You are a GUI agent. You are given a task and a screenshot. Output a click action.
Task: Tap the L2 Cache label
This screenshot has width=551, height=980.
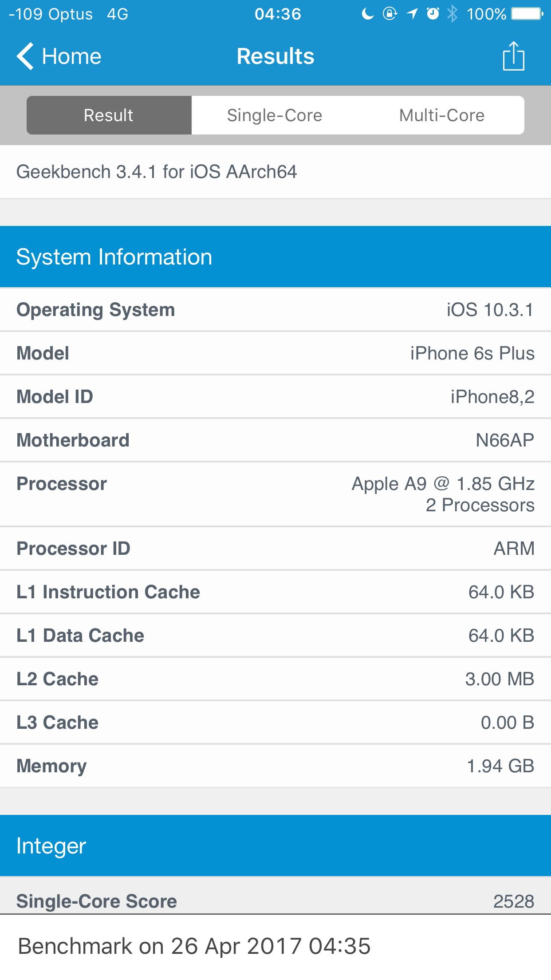click(x=58, y=679)
